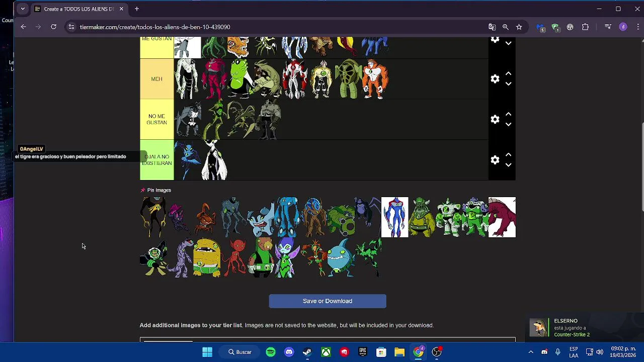The height and width of the screenshot is (362, 644).
Task: View site information for tiermaker.com
Action: (x=71, y=27)
